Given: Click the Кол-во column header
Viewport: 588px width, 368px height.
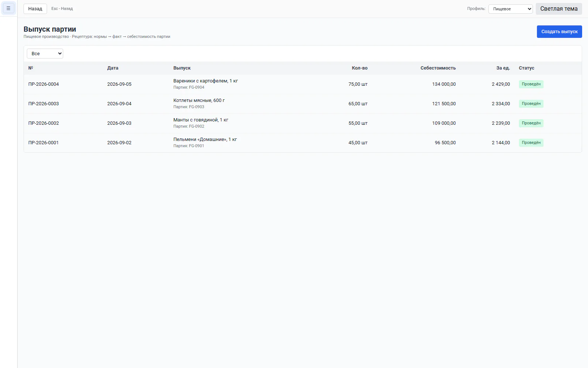Looking at the screenshot, I should click(359, 68).
